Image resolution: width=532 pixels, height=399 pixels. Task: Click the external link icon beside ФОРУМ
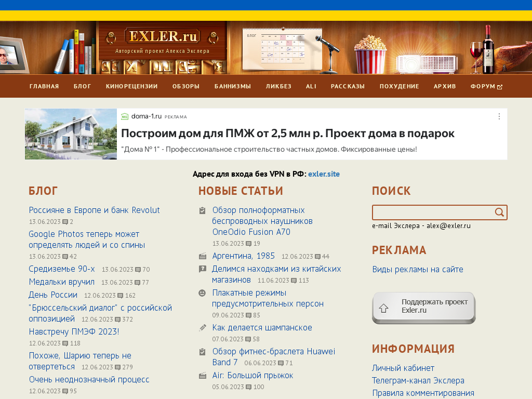pos(500,87)
